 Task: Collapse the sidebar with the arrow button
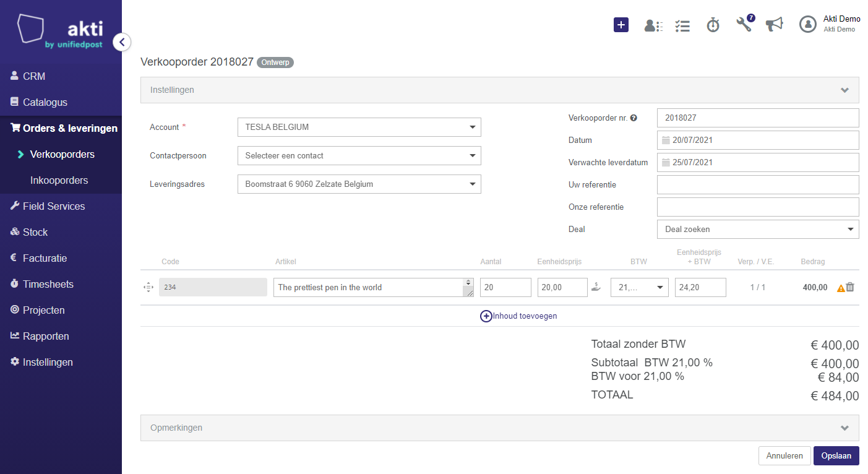(122, 42)
